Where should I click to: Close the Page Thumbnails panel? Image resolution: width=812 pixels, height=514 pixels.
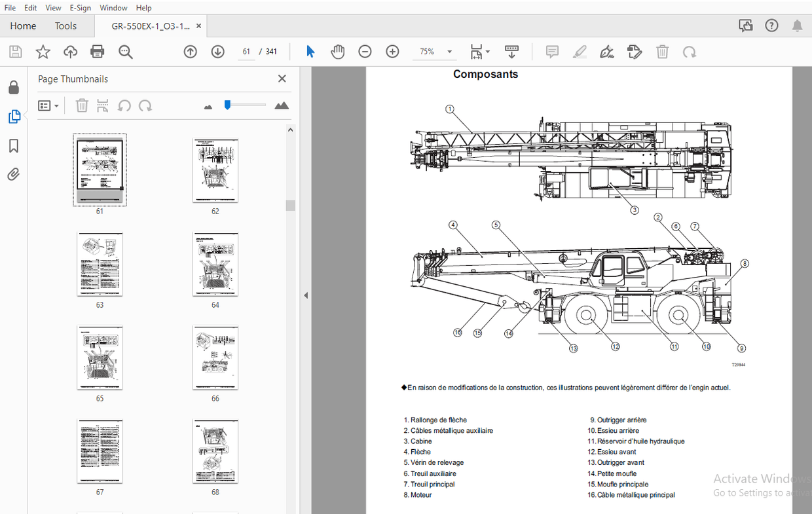coord(282,79)
